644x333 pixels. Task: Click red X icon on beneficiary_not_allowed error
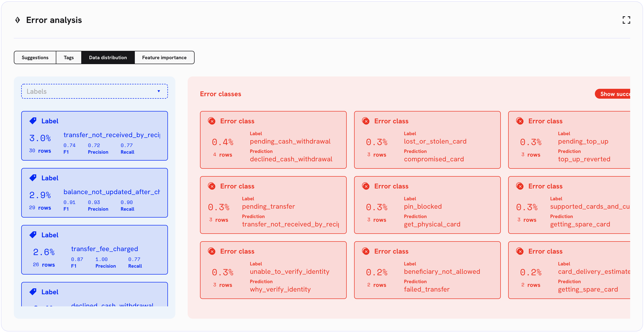coord(366,251)
